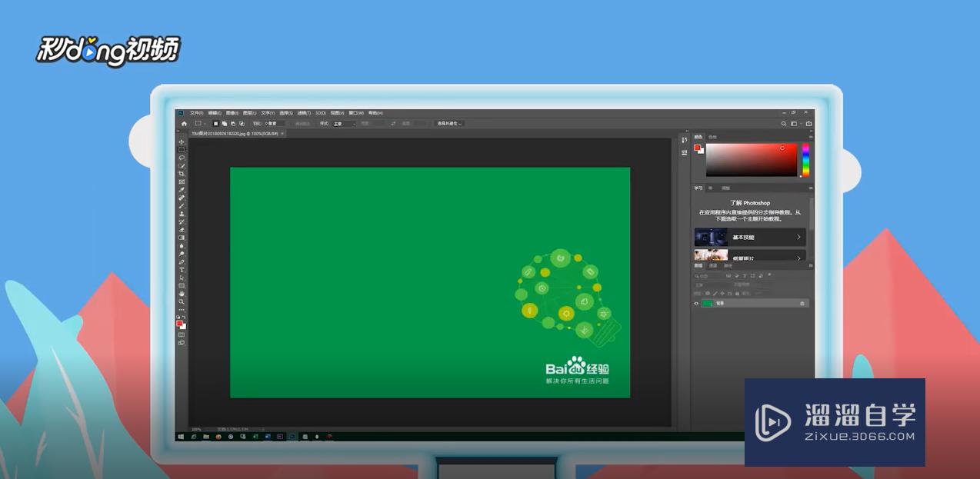Image resolution: width=980 pixels, height=479 pixels.
Task: Expand the second tutorial row chevron
Action: pyautogui.click(x=798, y=258)
